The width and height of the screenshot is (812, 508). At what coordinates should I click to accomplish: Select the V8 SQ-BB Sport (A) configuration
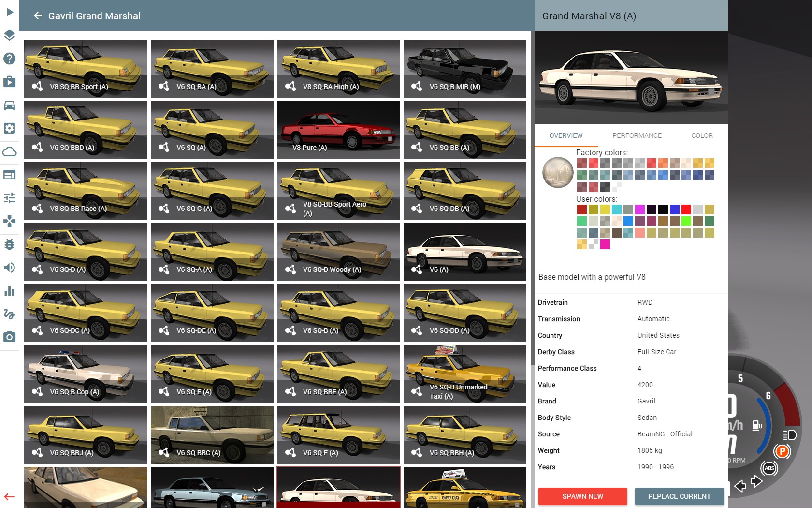86,69
